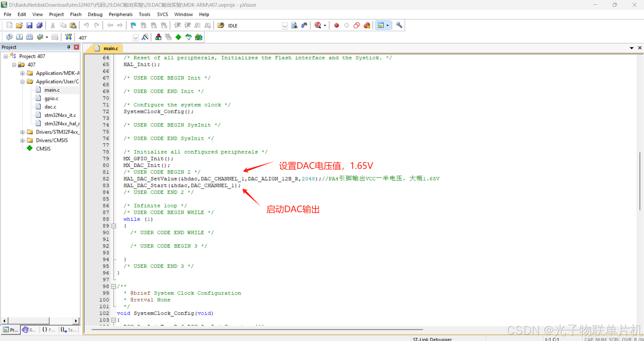Open the Peripherals menu
The height and width of the screenshot is (341, 644).
click(x=120, y=14)
